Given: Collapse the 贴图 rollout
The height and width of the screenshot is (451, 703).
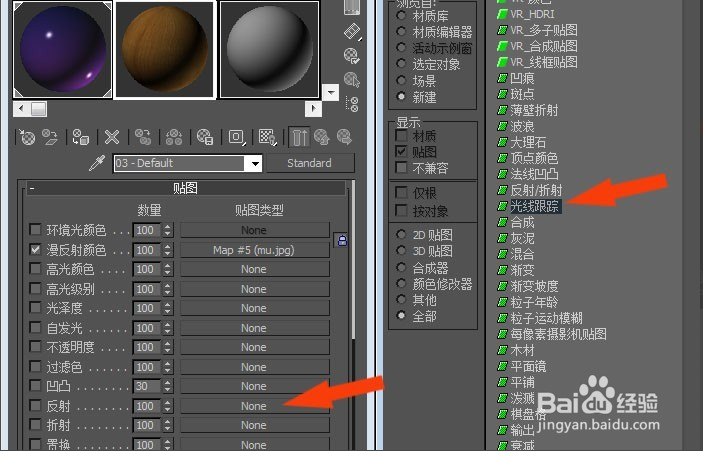Looking at the screenshot, I should click(x=185, y=188).
